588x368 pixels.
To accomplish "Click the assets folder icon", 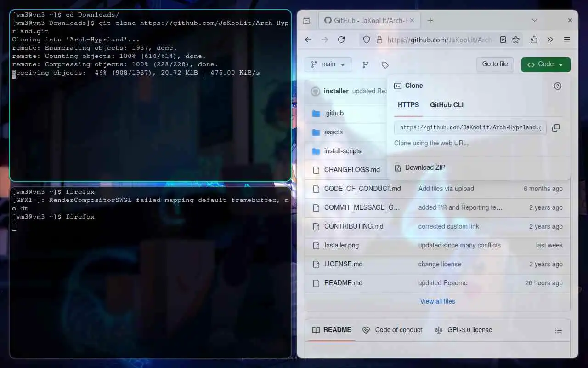I will coord(316,132).
